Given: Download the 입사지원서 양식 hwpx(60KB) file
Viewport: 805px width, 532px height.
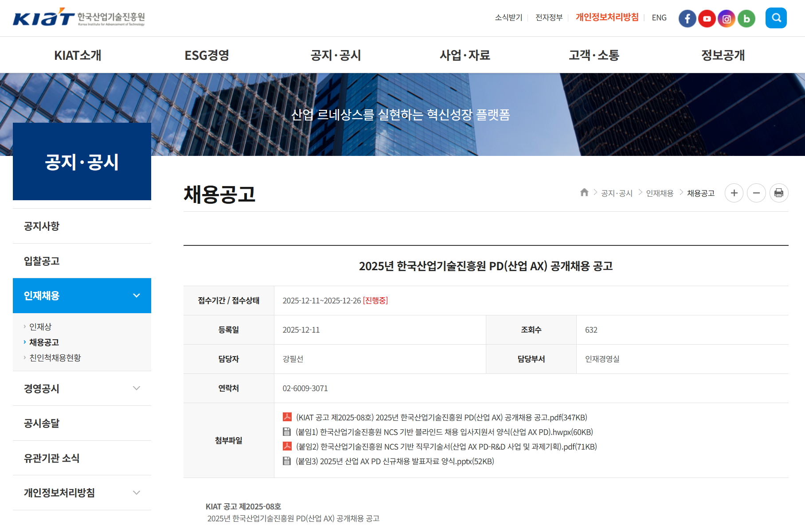Looking at the screenshot, I should [x=444, y=432].
